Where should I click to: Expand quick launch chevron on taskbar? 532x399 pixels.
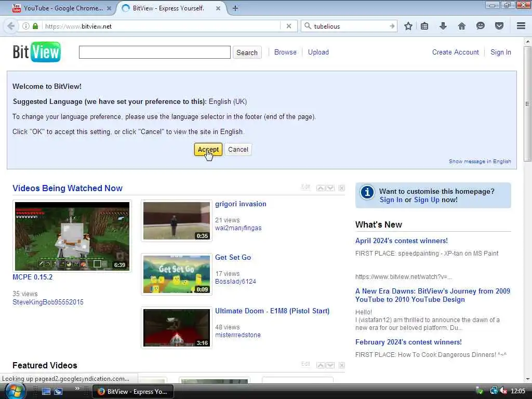pyautogui.click(x=77, y=389)
